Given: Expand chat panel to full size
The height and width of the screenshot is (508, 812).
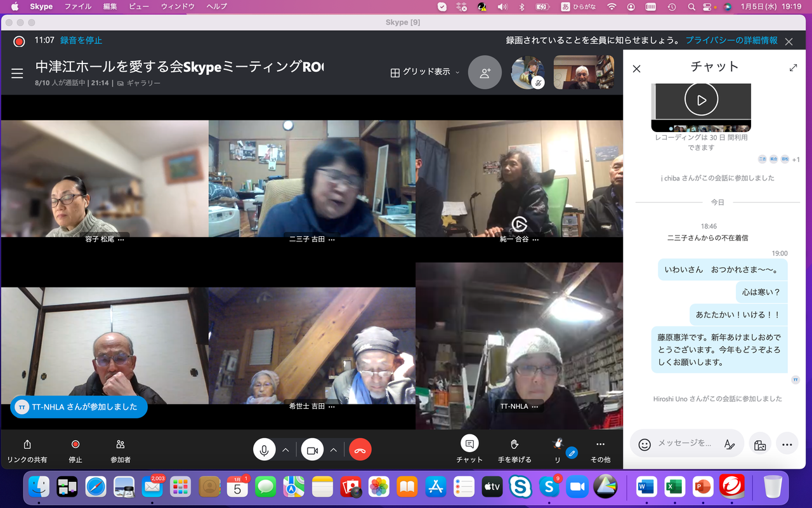Looking at the screenshot, I should (x=793, y=67).
